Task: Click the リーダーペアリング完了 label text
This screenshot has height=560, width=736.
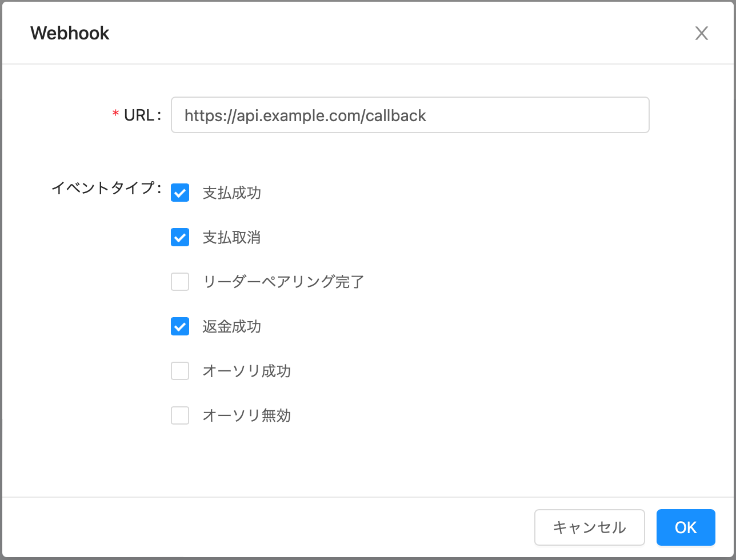Action: click(283, 282)
